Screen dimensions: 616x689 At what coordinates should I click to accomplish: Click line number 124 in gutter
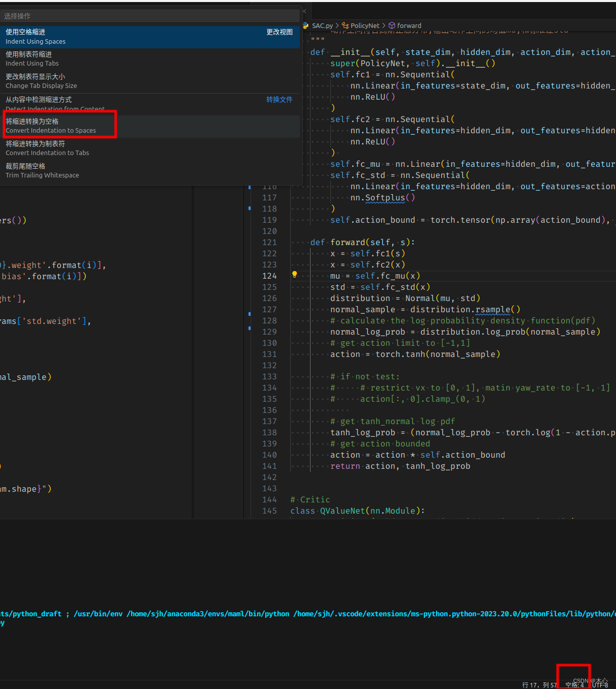pos(269,276)
